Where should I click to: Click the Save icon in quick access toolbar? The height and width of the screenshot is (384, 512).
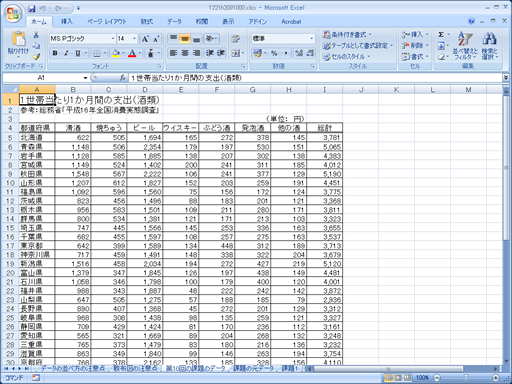(x=32, y=8)
